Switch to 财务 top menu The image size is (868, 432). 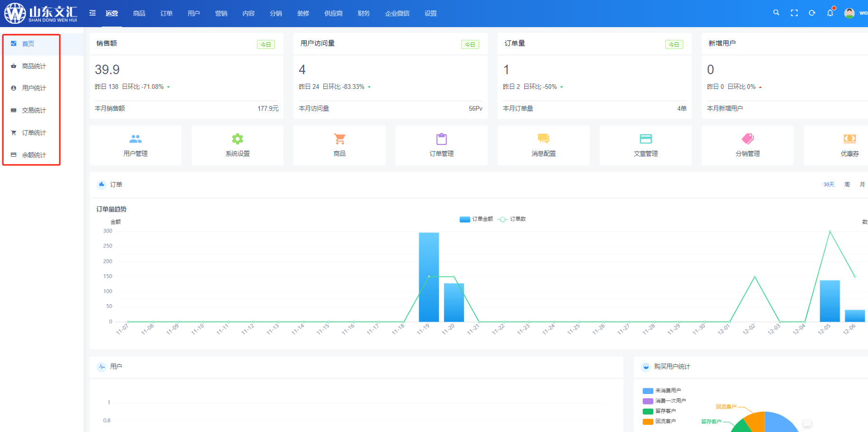(x=364, y=13)
